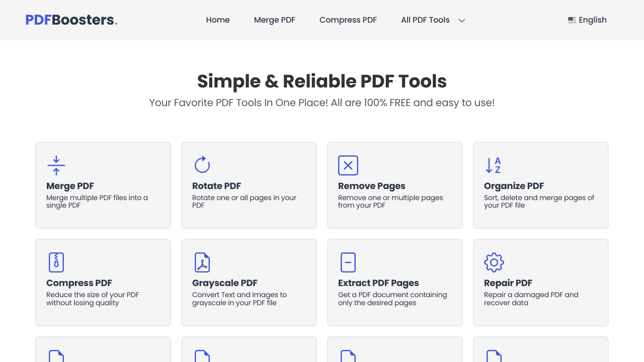Click the chevron beside All PDF Tools
Viewport: 644px width, 362px height.
[x=461, y=21]
